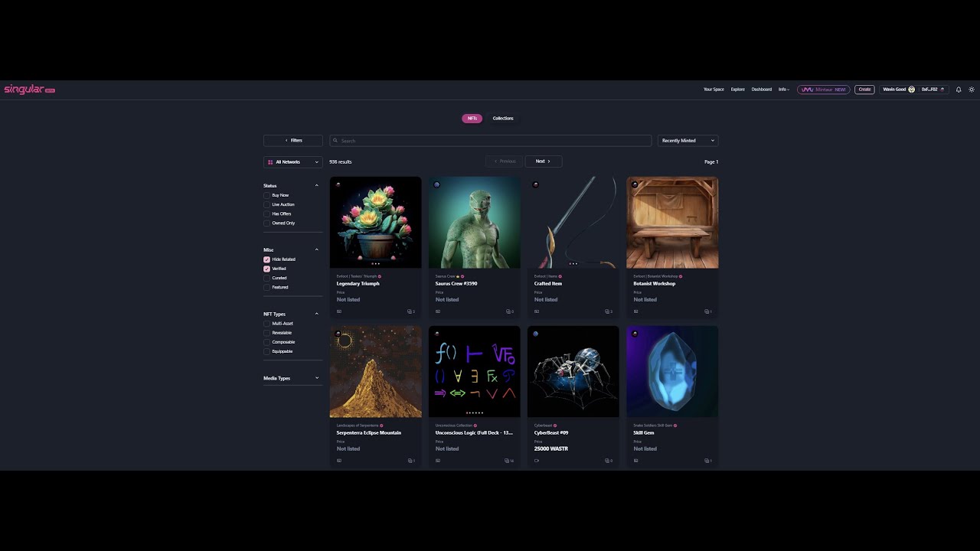Click verified badge next to Evrloot Testers' Triumph
980x551 pixels.
[x=380, y=276]
